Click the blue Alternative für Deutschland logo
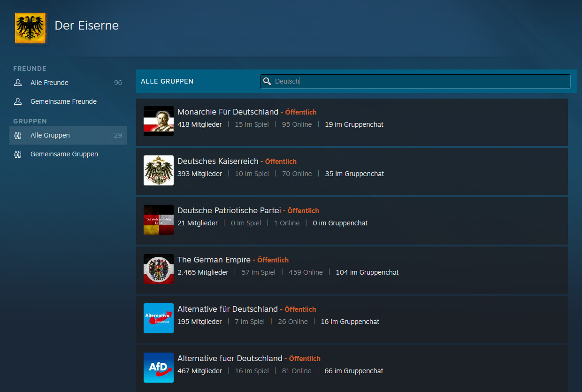Viewport: 582px width, 392px height. click(x=159, y=318)
